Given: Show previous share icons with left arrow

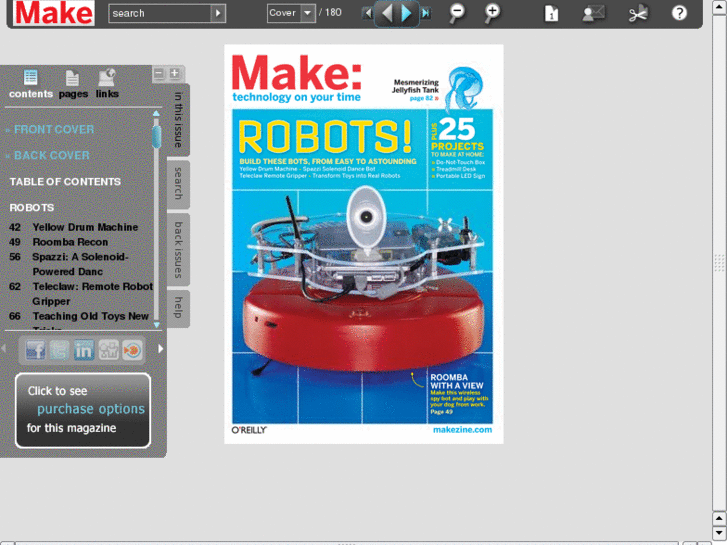Looking at the screenshot, I should pos(4,348).
